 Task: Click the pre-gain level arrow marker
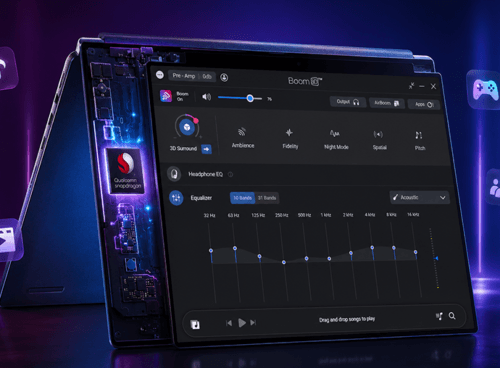point(436,258)
